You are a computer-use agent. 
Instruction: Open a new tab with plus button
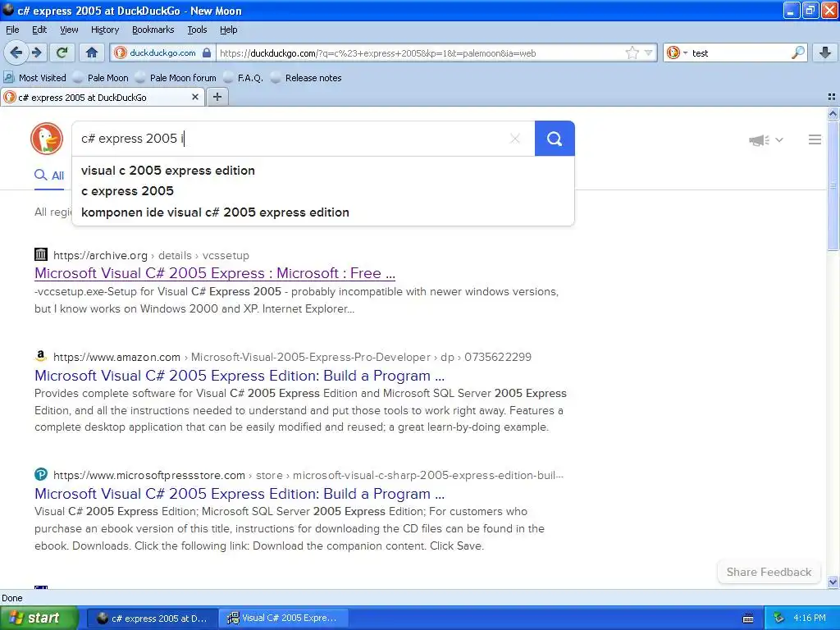pyautogui.click(x=217, y=97)
